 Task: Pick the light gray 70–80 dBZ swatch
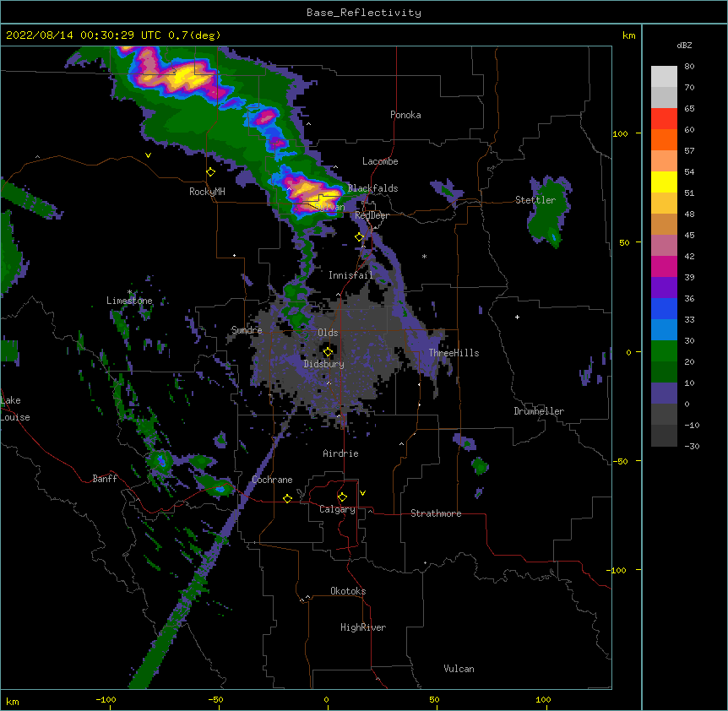[x=664, y=77]
